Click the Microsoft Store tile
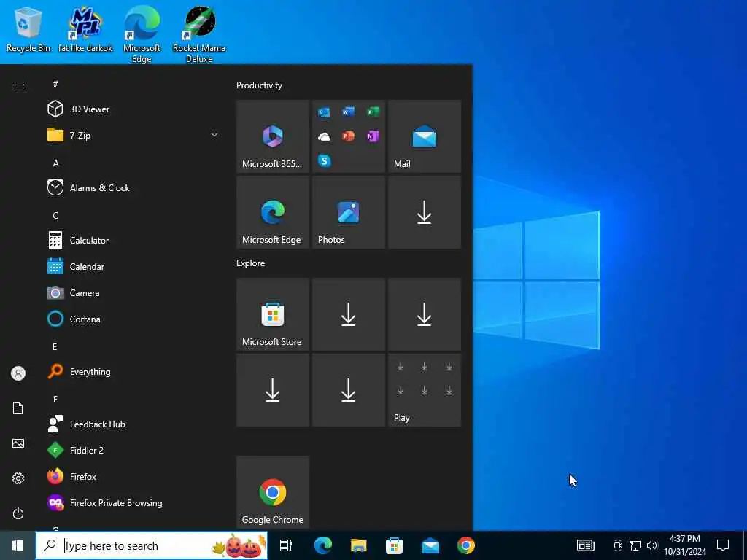The width and height of the screenshot is (747, 560). pyautogui.click(x=273, y=314)
